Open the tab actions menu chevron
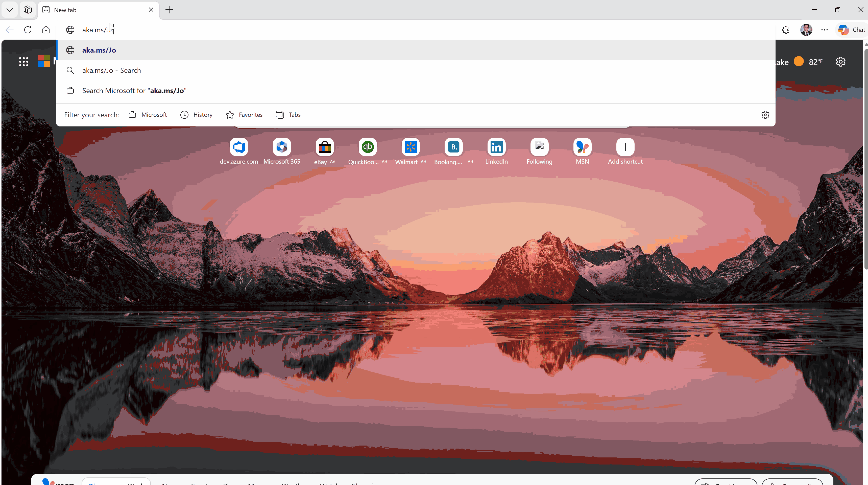 click(9, 10)
